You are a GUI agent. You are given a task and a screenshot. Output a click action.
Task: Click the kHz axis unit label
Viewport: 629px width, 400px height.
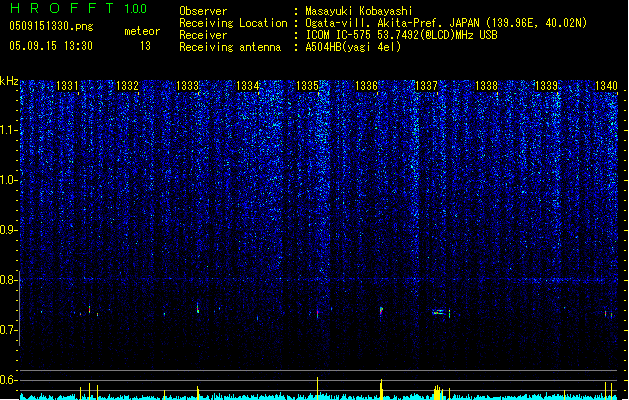point(9,81)
